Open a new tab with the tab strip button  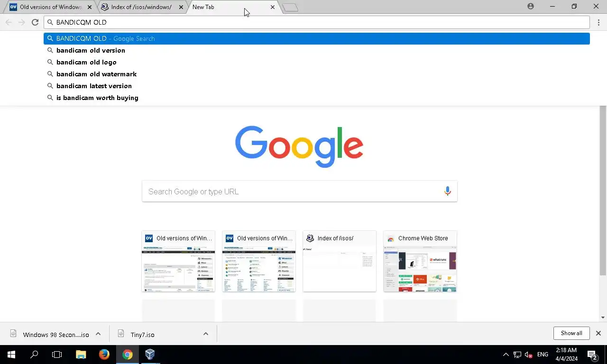(290, 7)
